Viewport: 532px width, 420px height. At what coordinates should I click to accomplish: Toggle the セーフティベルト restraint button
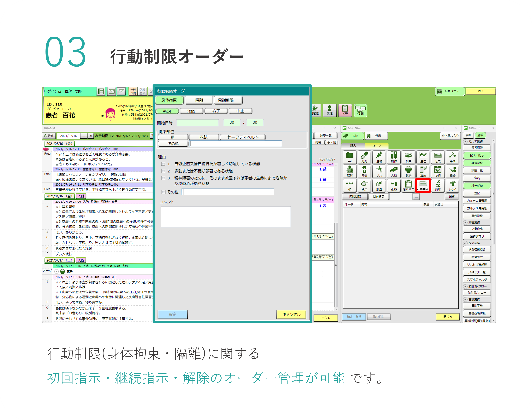243,137
